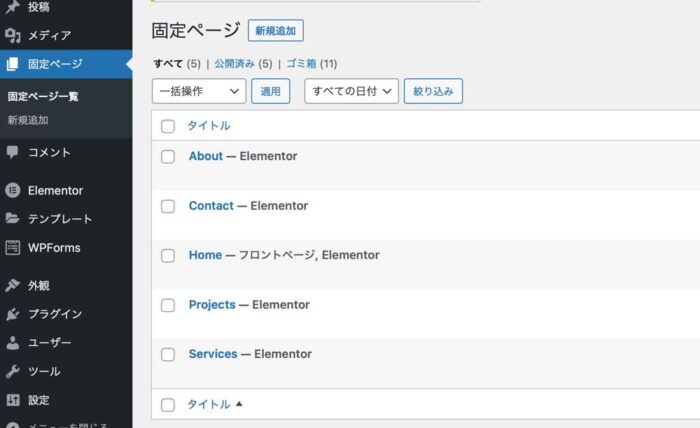Click the media (メディア) sidebar icon
This screenshot has width=700, height=428.
tap(13, 35)
